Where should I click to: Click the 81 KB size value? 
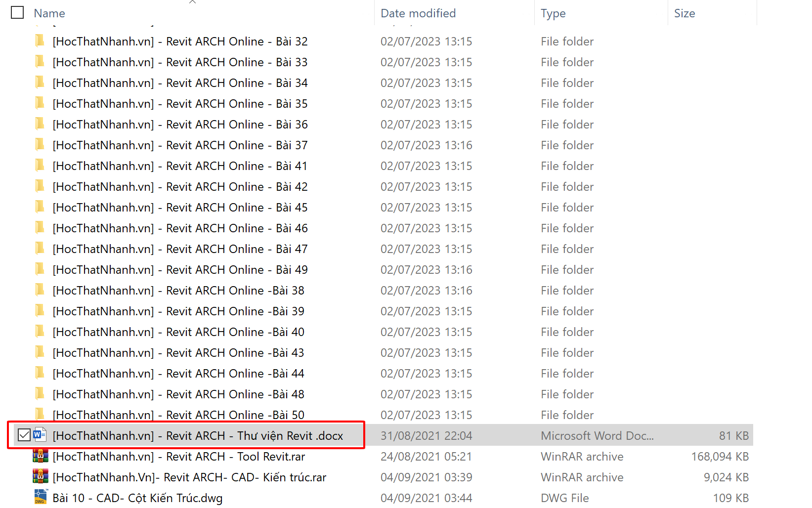[734, 436]
